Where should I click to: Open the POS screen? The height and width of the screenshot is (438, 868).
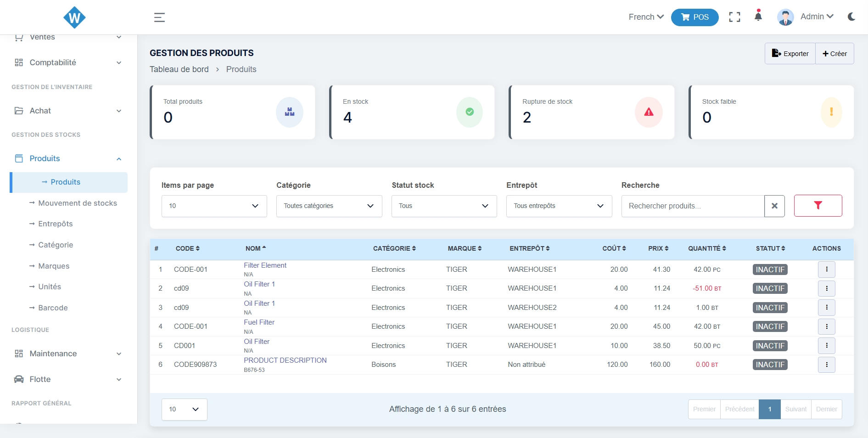[x=694, y=17]
